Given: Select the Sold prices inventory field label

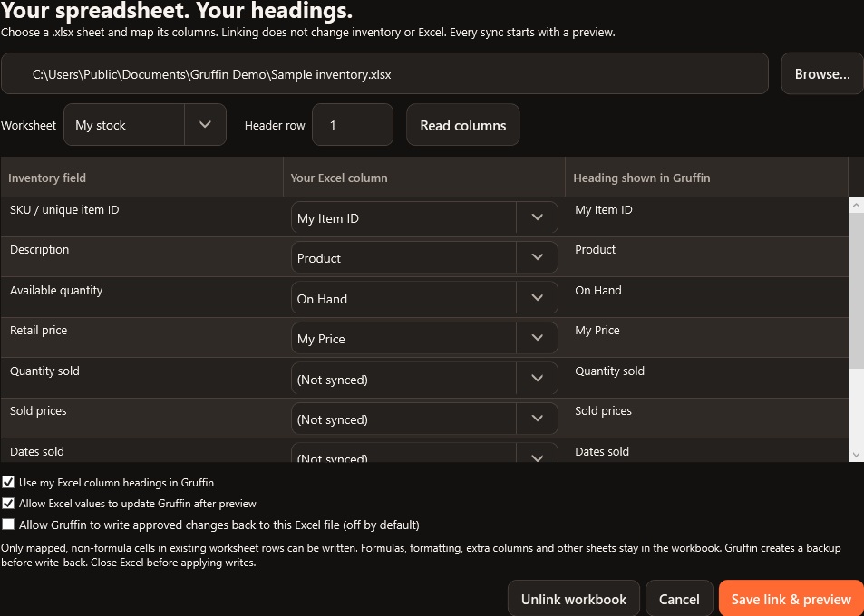Looking at the screenshot, I should pos(38,410).
